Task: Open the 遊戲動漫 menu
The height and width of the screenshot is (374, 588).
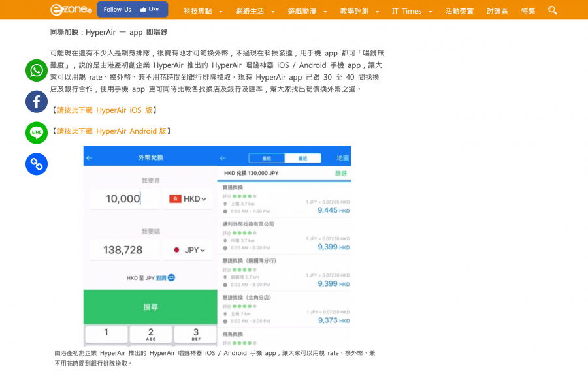Action: (x=302, y=11)
